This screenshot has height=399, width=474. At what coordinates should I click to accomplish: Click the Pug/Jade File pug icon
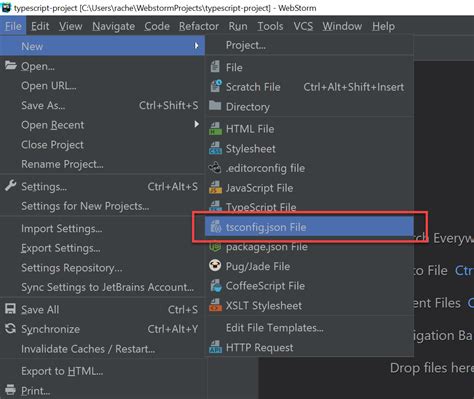pos(215,266)
